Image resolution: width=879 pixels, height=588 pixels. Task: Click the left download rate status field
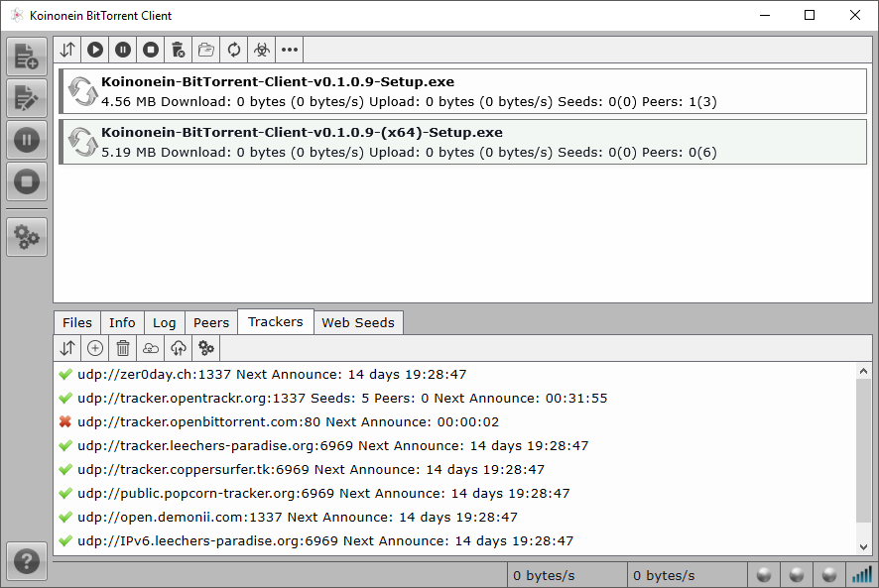[x=566, y=576]
